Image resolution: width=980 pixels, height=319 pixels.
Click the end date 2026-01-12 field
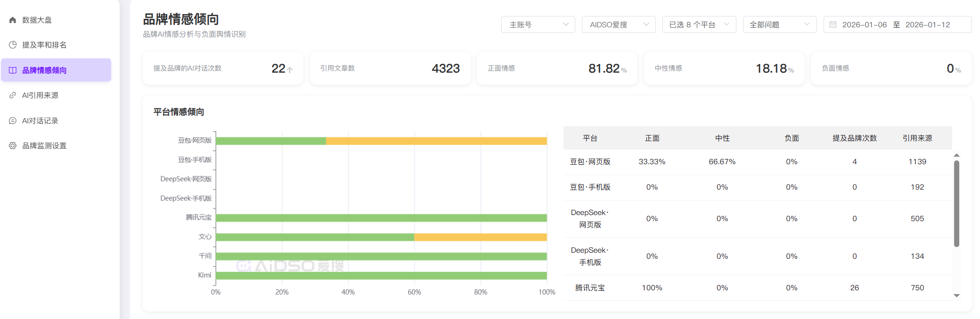pos(928,24)
